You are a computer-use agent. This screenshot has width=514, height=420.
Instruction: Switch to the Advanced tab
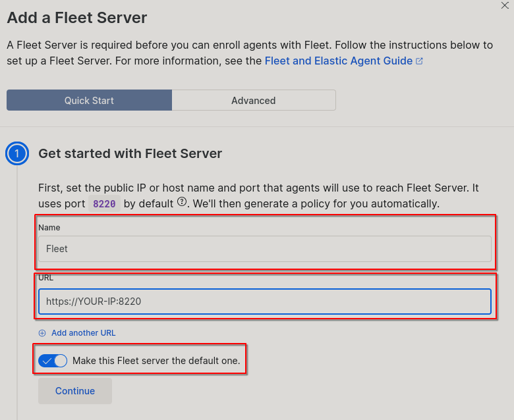click(x=254, y=100)
